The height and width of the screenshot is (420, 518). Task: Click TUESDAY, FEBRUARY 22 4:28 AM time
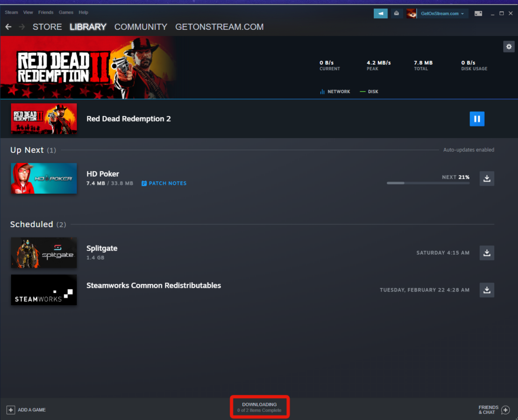click(424, 290)
